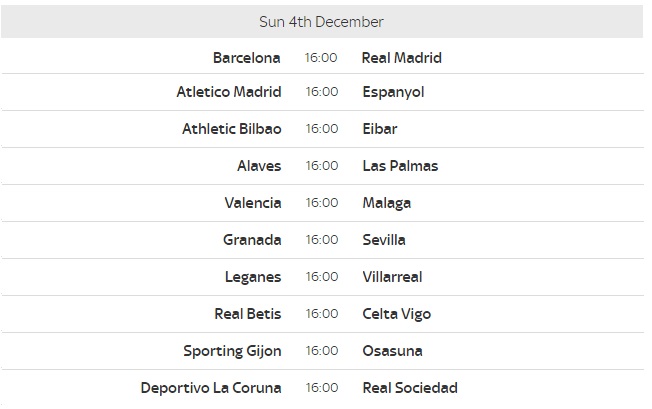Open the Barcelona team link
Viewport: 652px width, 409px height.
(x=247, y=58)
